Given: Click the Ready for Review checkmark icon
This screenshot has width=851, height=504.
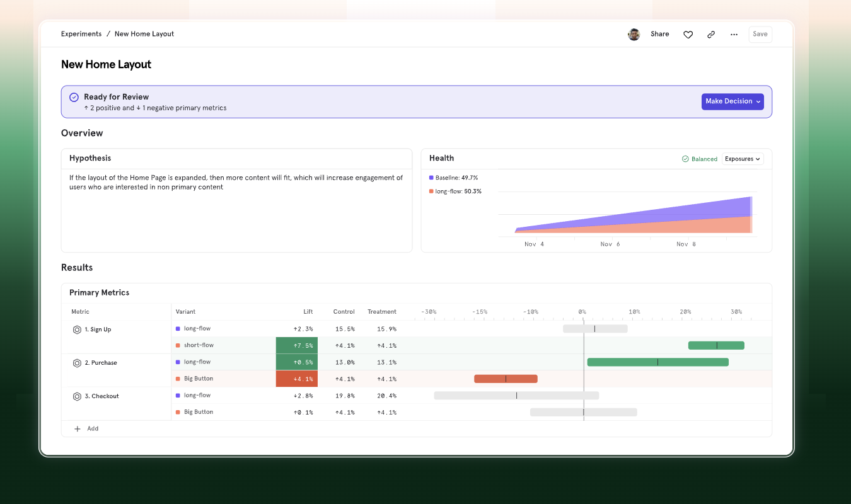Looking at the screenshot, I should 74,97.
